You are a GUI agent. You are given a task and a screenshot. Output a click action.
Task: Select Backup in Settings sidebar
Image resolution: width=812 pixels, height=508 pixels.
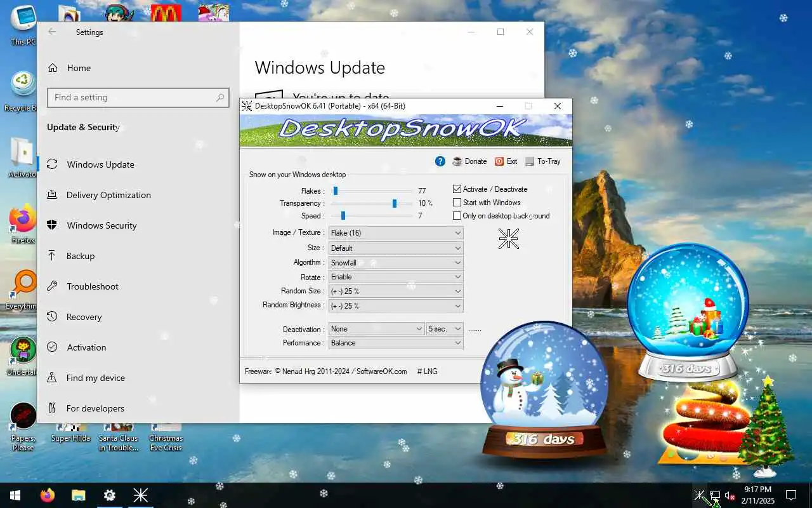[x=138, y=256]
